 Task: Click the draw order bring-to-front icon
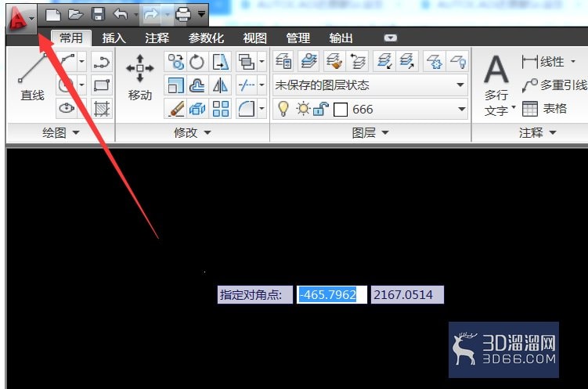pos(246,62)
